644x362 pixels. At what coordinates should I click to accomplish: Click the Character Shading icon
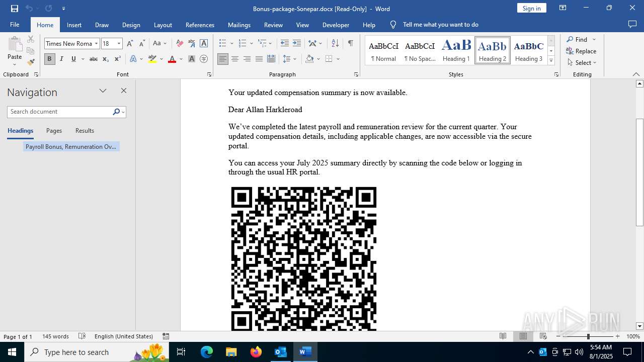tap(192, 59)
